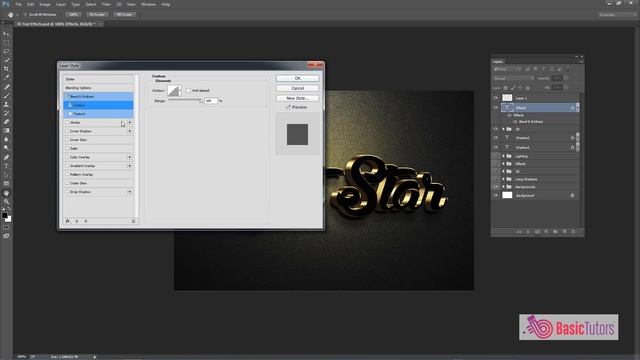
Task: Click OK in Layer Style dialog
Action: coord(298,78)
